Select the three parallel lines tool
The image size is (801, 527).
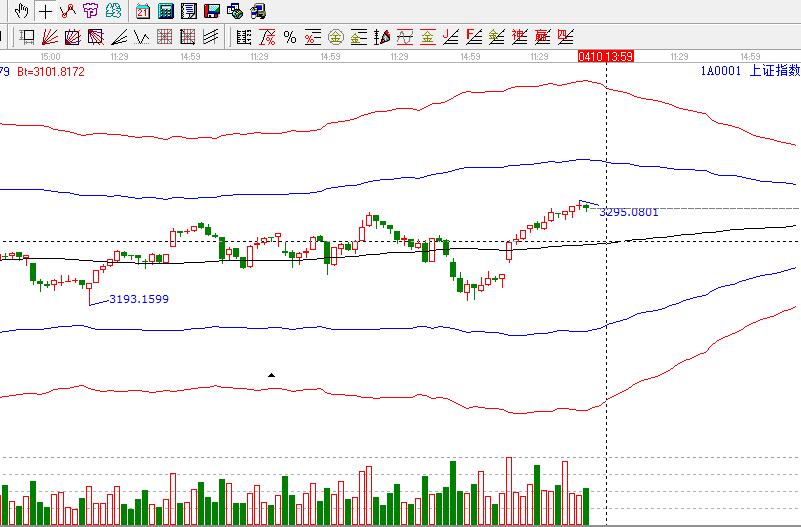pyautogui.click(x=211, y=38)
